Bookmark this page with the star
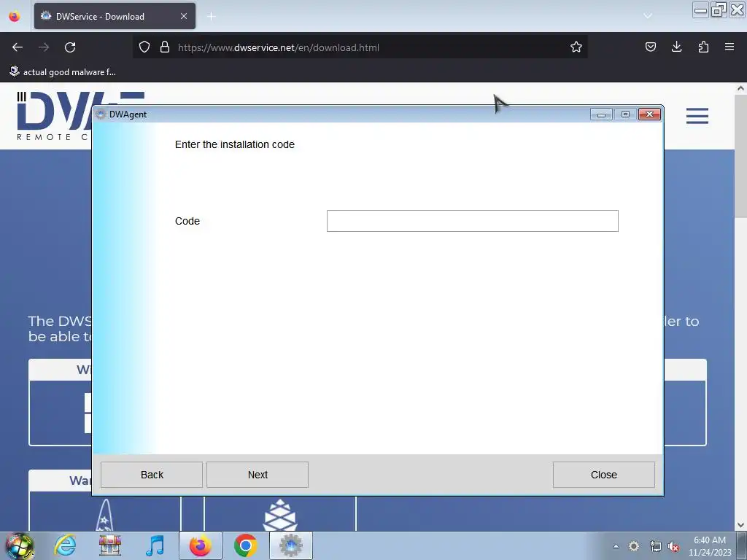The image size is (747, 560). 576,47
